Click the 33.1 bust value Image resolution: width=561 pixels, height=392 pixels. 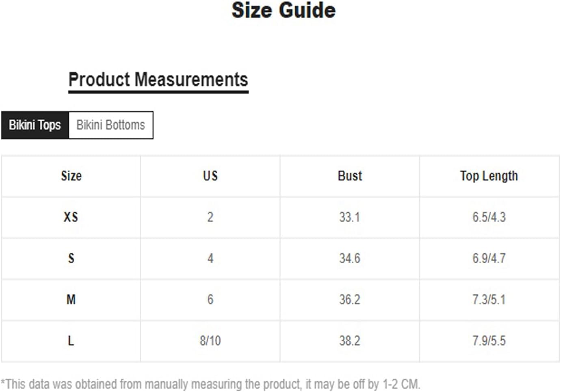coord(350,217)
